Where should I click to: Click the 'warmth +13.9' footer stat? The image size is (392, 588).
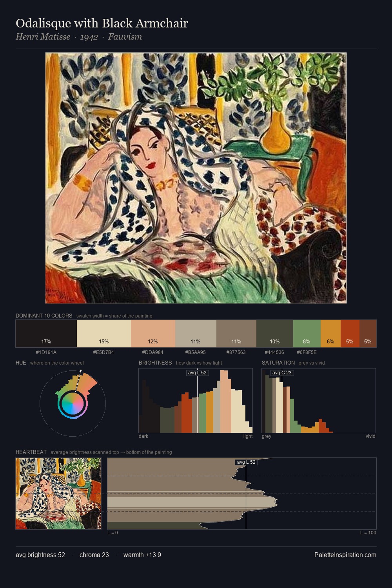click(x=142, y=555)
